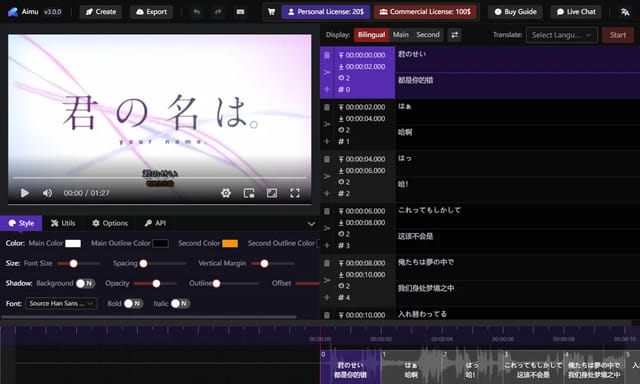Open the Font selection dropdown

(61, 303)
